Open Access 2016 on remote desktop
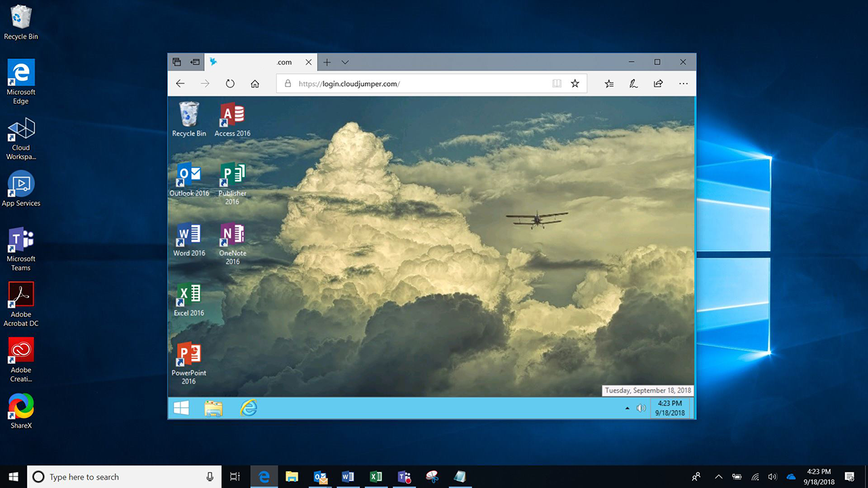Image resolution: width=868 pixels, height=488 pixels. 232,120
